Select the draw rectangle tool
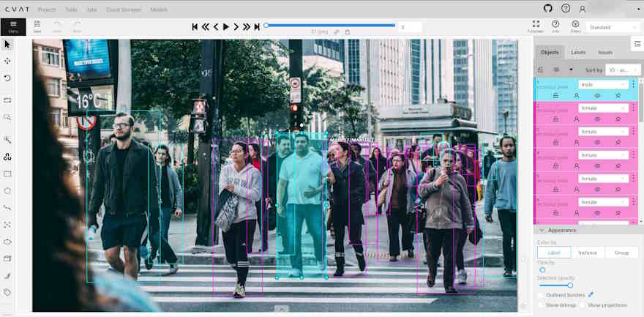 pos(7,174)
